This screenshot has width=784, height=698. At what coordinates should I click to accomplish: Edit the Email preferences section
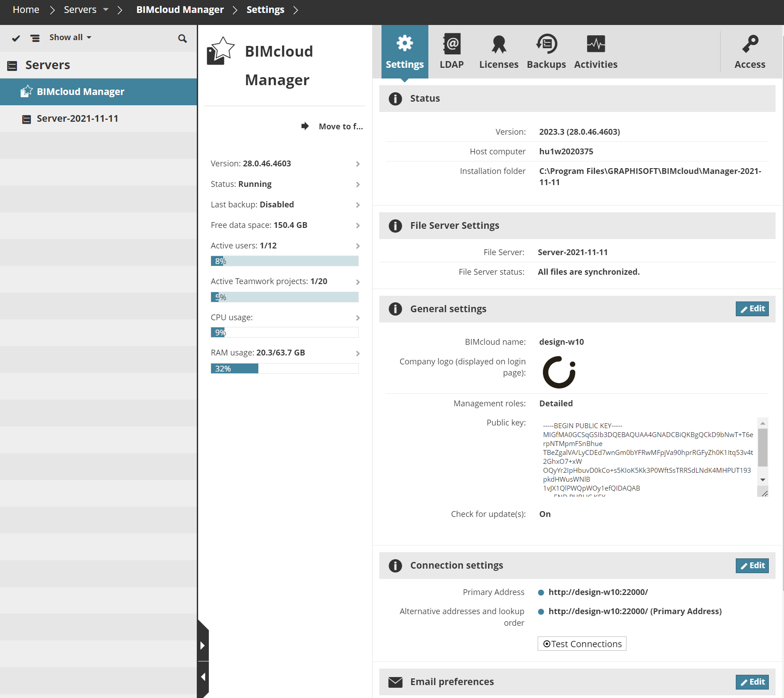752,682
